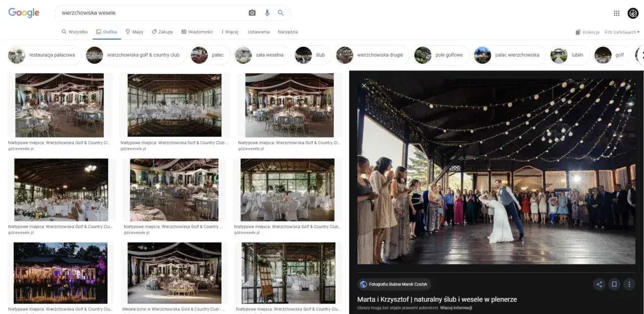Open the boho wedding thumbnail image
The width and height of the screenshot is (644, 314).
tap(175, 273)
